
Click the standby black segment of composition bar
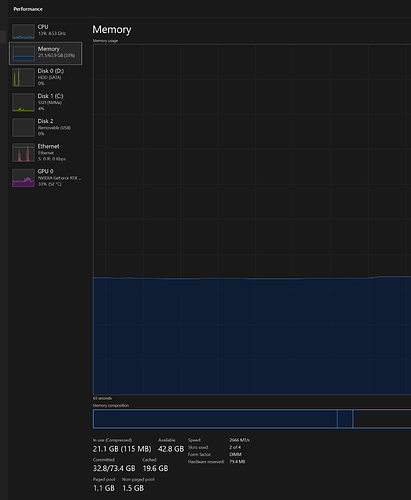click(x=382, y=419)
